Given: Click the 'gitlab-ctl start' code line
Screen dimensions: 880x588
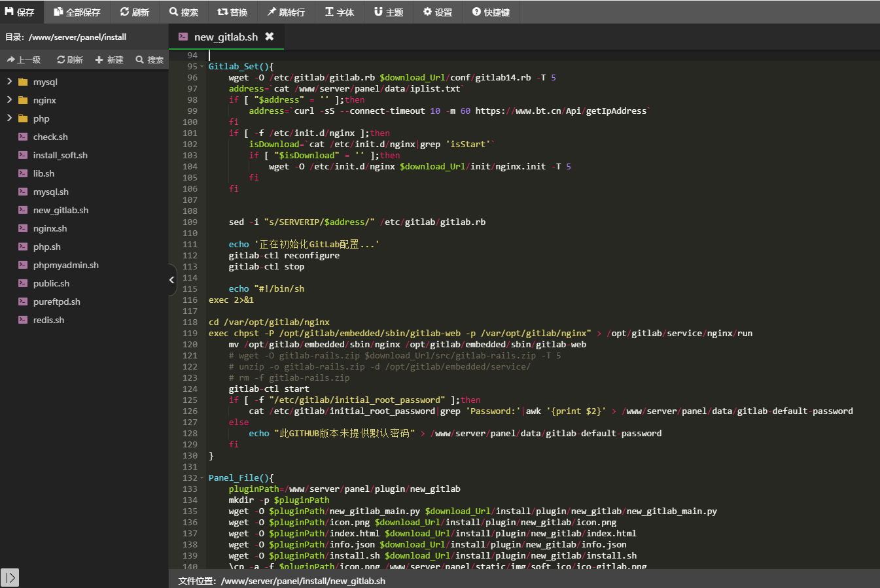Looking at the screenshot, I should pos(269,389).
